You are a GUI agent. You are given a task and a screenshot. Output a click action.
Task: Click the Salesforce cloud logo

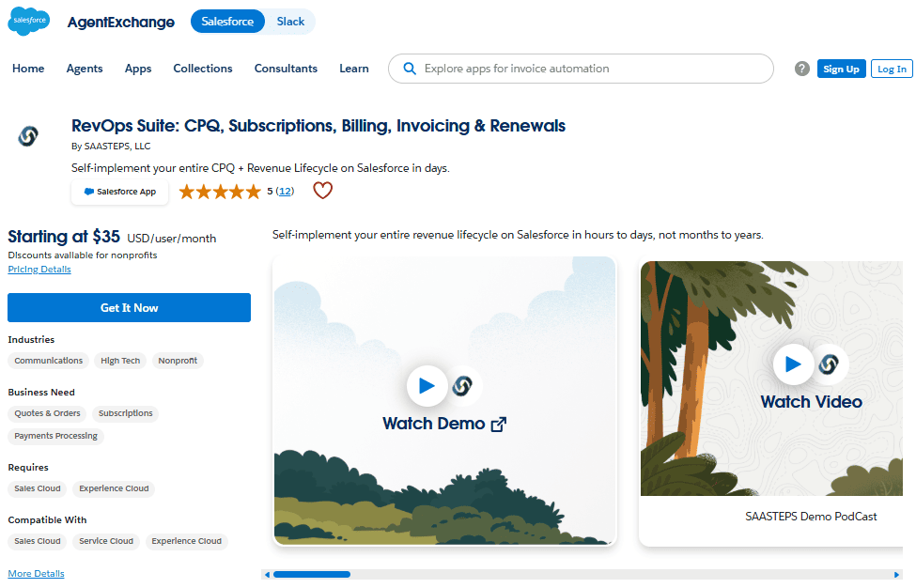[28, 21]
